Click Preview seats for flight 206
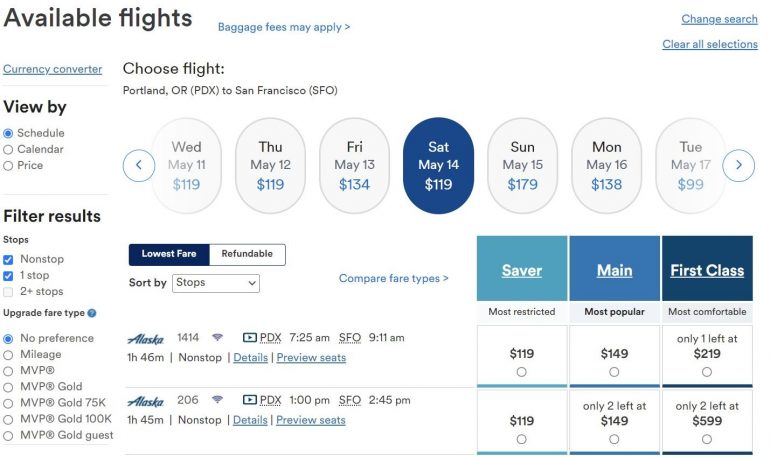This screenshot has width=770, height=457. coord(311,420)
